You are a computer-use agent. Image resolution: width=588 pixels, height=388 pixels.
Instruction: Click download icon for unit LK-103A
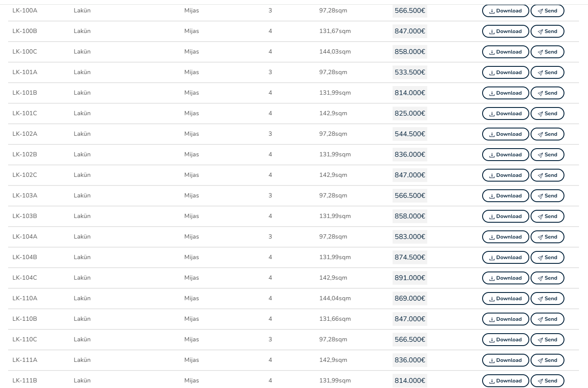click(x=492, y=196)
